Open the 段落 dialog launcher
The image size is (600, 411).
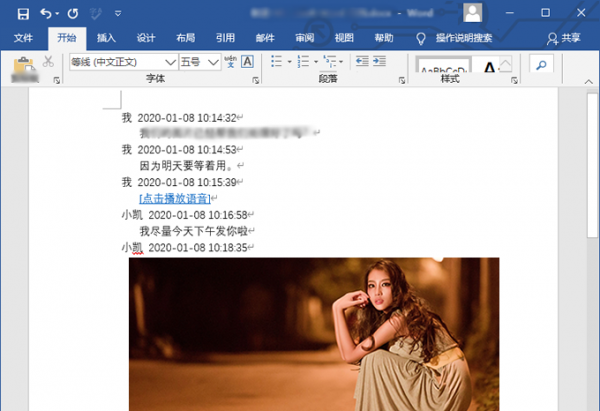tap(402, 80)
